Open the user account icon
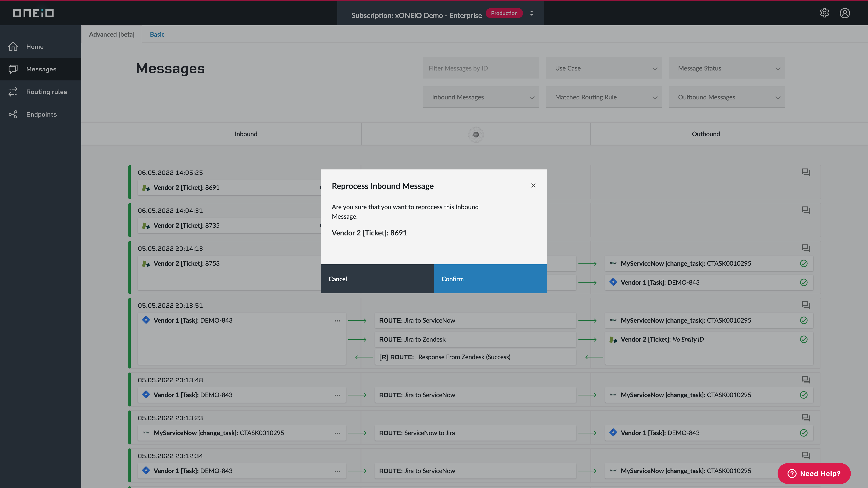868x488 pixels. tap(845, 13)
